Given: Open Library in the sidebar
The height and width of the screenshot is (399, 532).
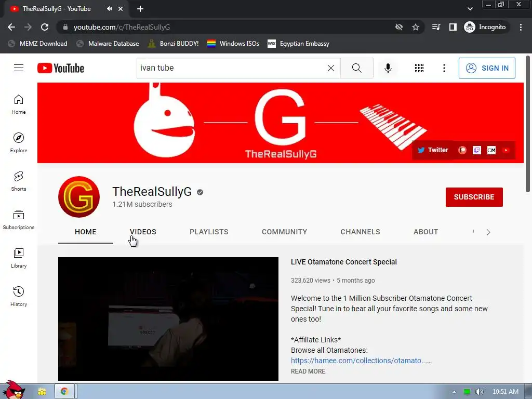Looking at the screenshot, I should pyautogui.click(x=19, y=258).
